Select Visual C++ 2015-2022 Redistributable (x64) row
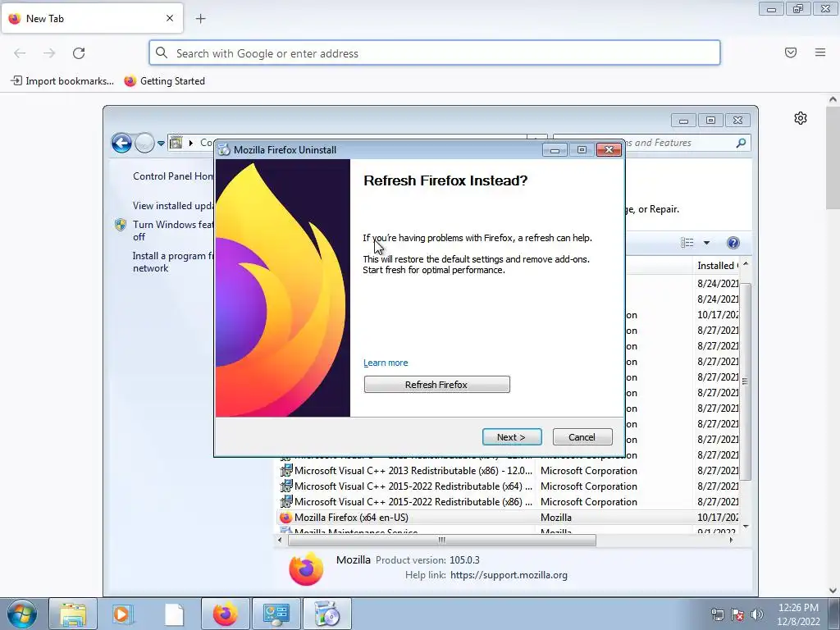This screenshot has height=630, width=840. pyautogui.click(x=509, y=486)
